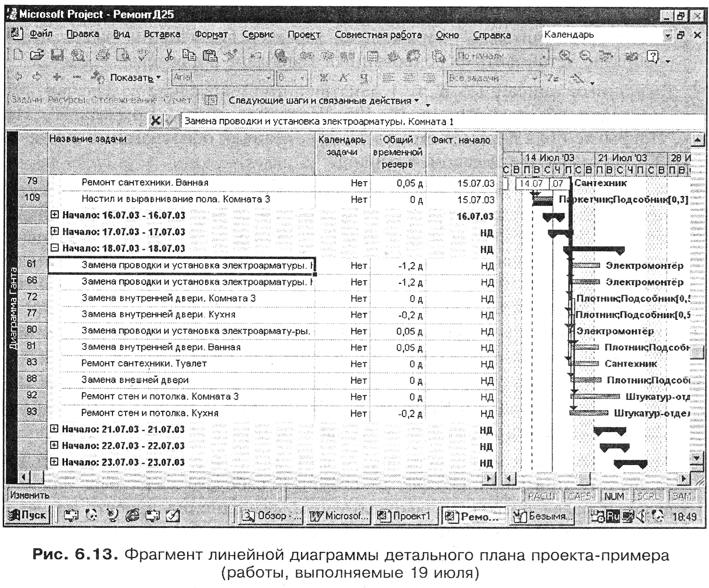709x588 pixels.
Task: Click the Insert Hyperlink icon
Action: [282, 56]
